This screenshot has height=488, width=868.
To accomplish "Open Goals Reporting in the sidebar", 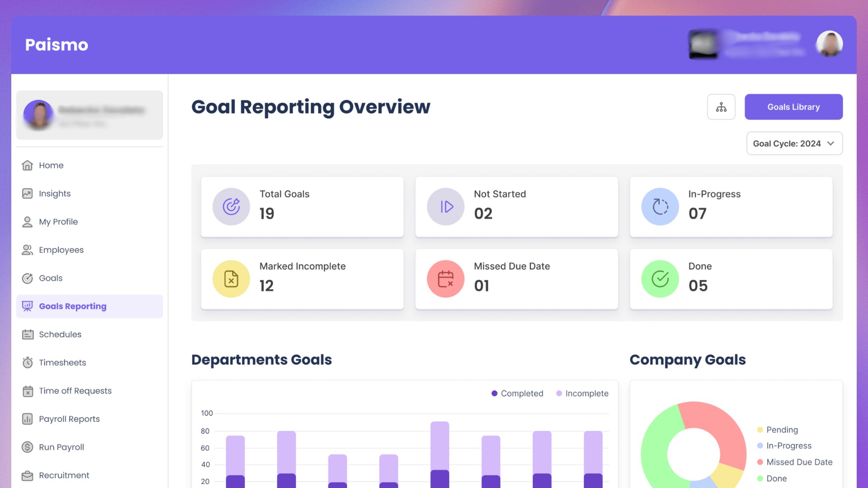I will (72, 306).
